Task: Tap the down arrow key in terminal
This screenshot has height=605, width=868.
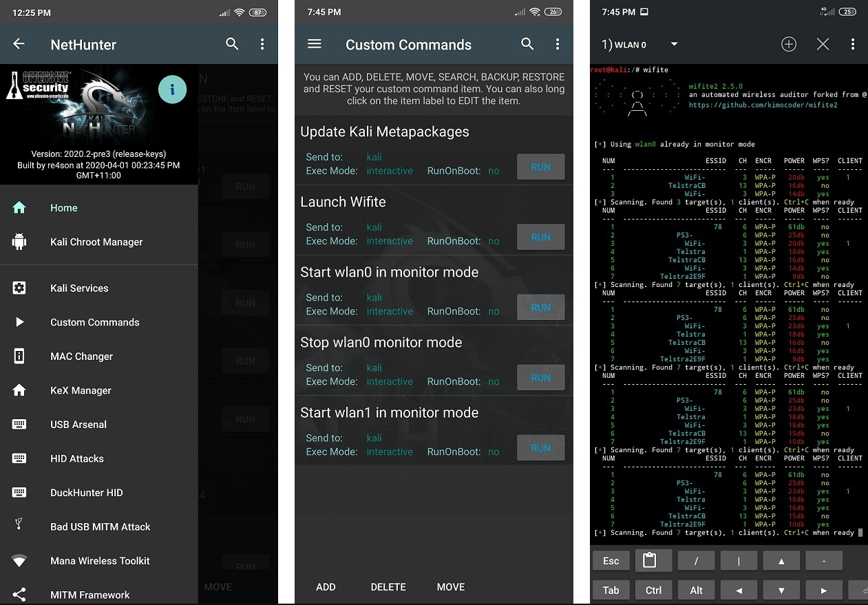Action: 781,590
